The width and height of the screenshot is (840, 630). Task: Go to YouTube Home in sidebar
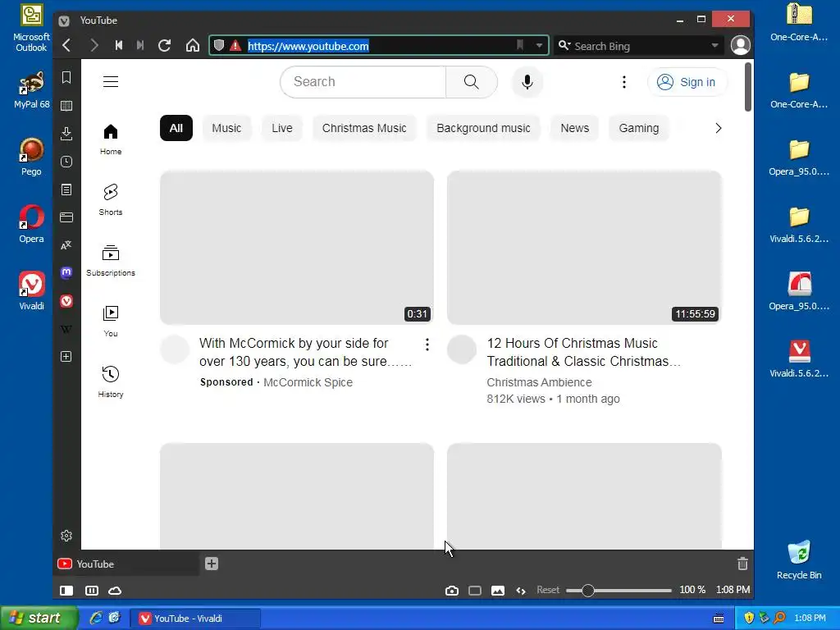pyautogui.click(x=111, y=139)
